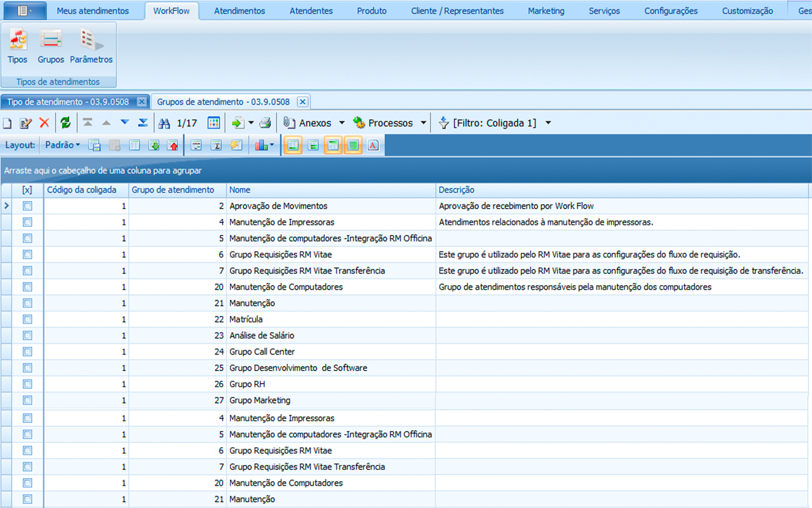Select the checkbox for Grupo Marketing row
This screenshot has height=508, width=812.
coord(27,400)
